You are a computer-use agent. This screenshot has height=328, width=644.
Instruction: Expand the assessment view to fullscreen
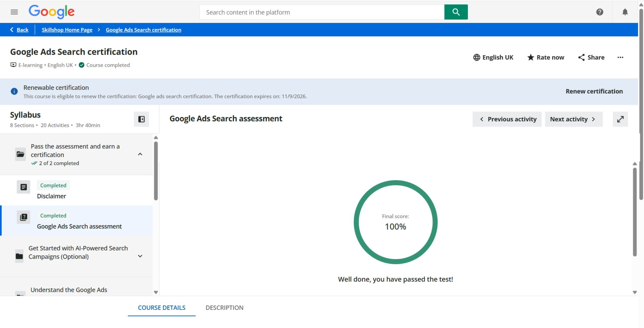pyautogui.click(x=620, y=119)
